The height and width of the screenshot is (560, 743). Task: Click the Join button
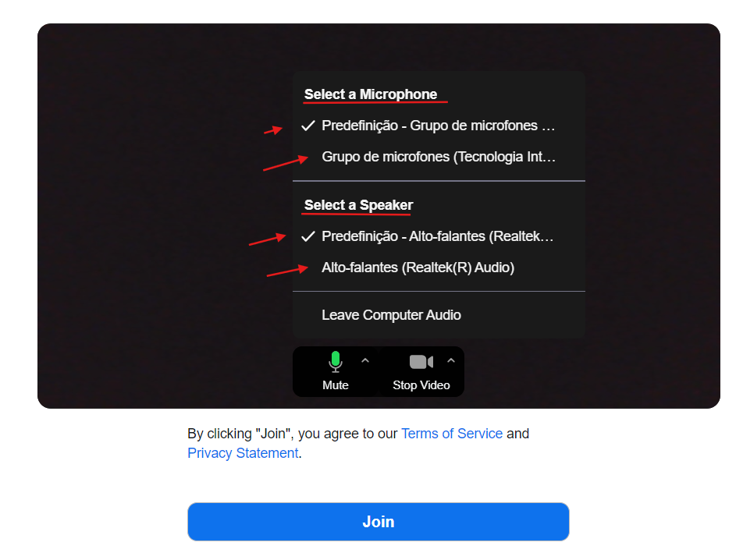[378, 522]
